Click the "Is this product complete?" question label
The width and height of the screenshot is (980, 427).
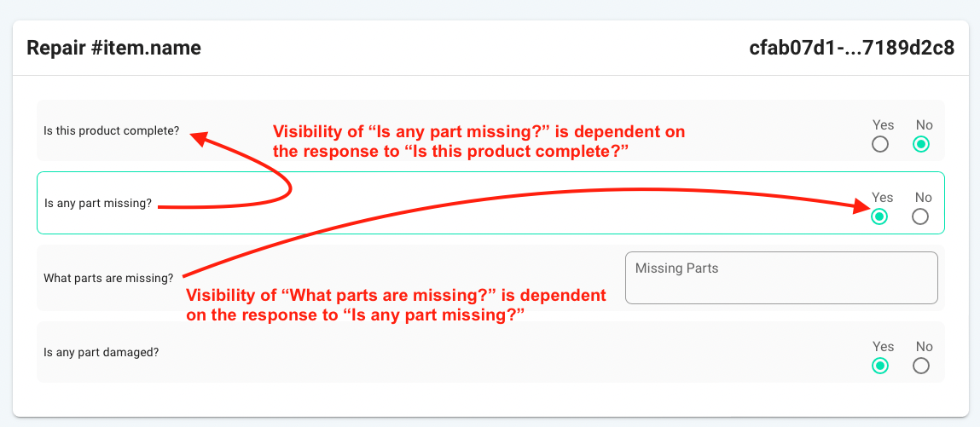point(111,130)
